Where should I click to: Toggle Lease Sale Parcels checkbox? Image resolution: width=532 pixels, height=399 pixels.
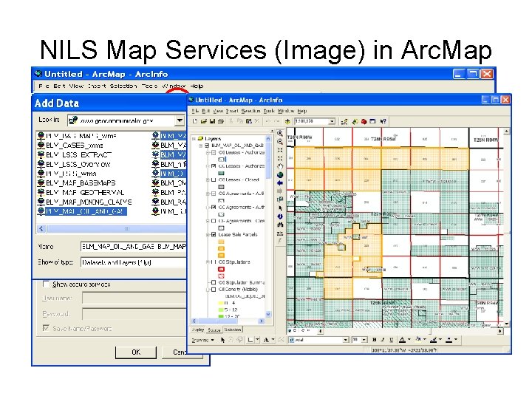pos(214,234)
